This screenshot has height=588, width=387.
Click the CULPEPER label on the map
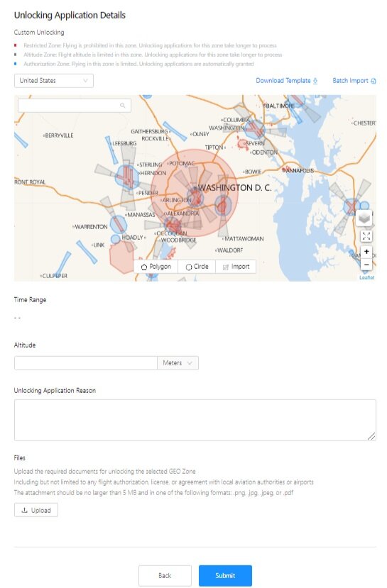55,276
